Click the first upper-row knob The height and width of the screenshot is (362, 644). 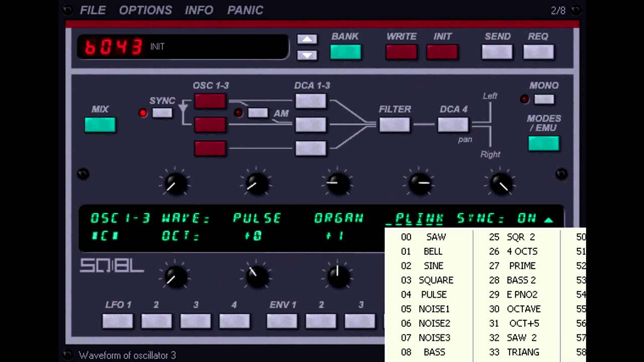coord(175,184)
